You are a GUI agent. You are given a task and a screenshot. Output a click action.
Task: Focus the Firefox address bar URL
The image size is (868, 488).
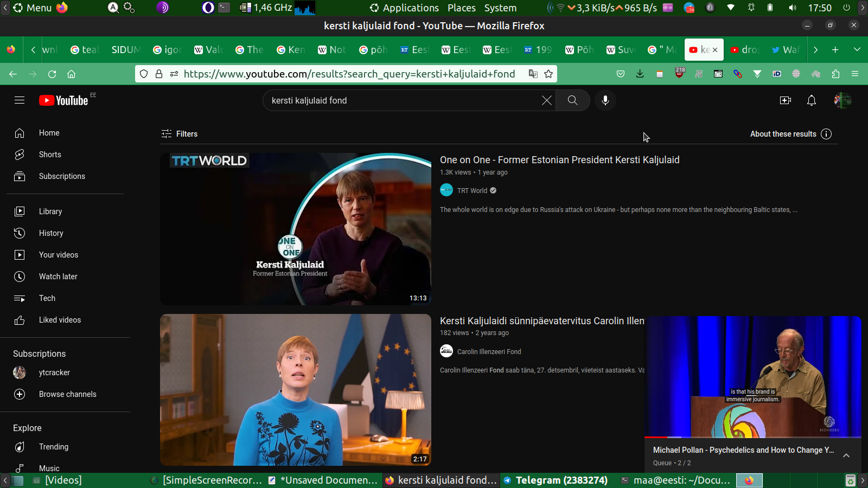pyautogui.click(x=349, y=74)
